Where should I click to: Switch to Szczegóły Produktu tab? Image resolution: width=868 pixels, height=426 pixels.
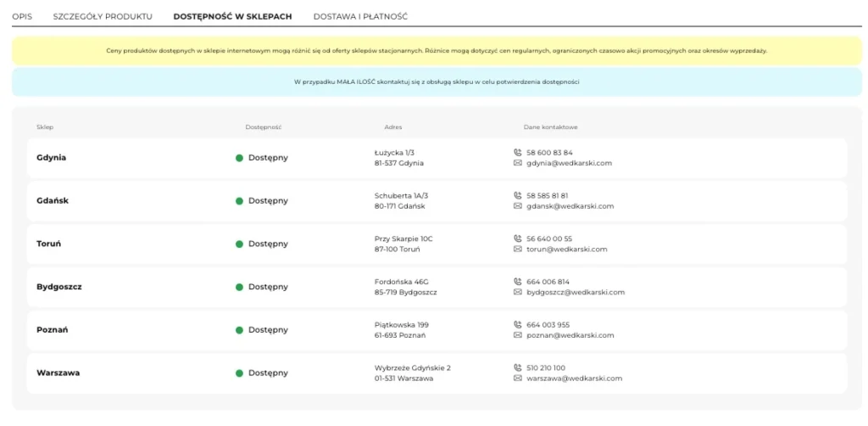coord(103,17)
